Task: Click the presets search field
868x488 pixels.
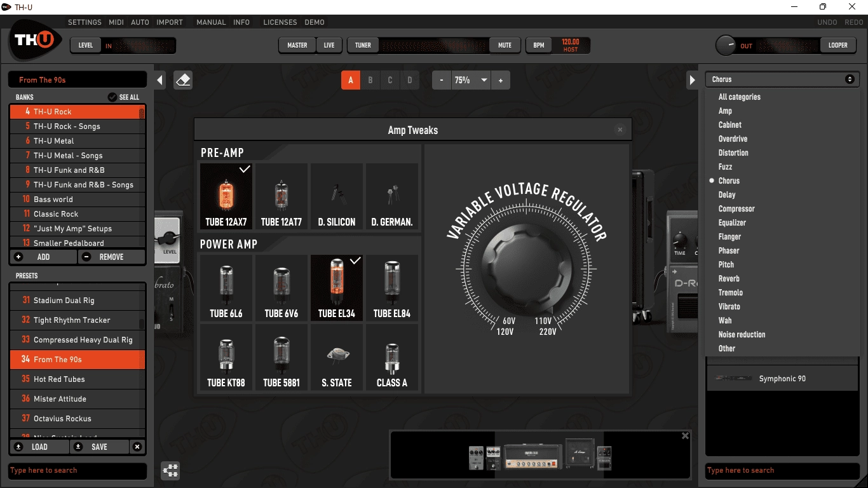Action: 78,471
